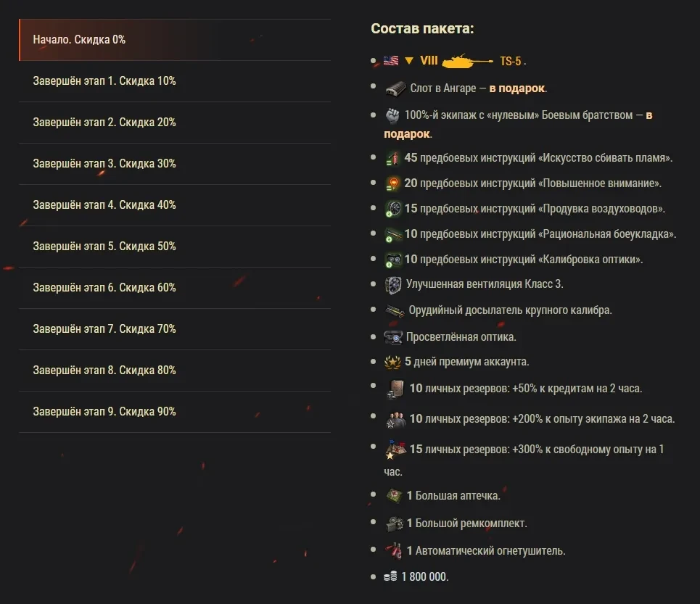This screenshot has height=604, width=700.
Task: Click the "Состав пакета:" heading
Action: pos(422,29)
